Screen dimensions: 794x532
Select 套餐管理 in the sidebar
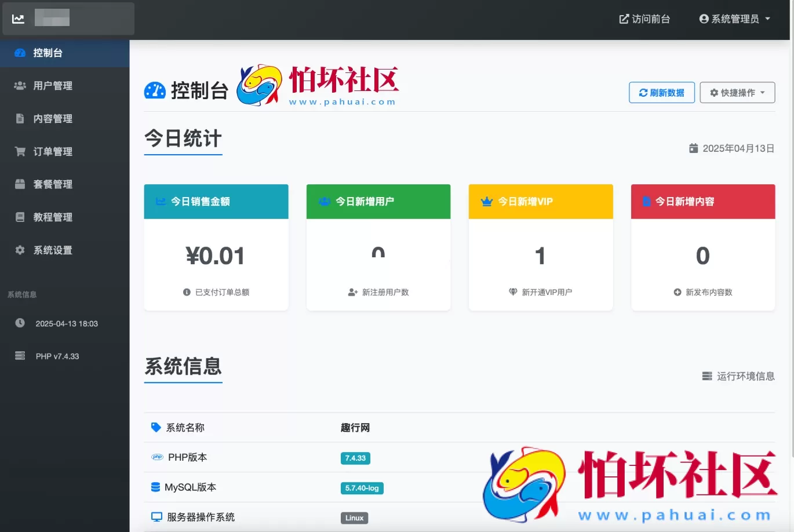[x=53, y=184]
